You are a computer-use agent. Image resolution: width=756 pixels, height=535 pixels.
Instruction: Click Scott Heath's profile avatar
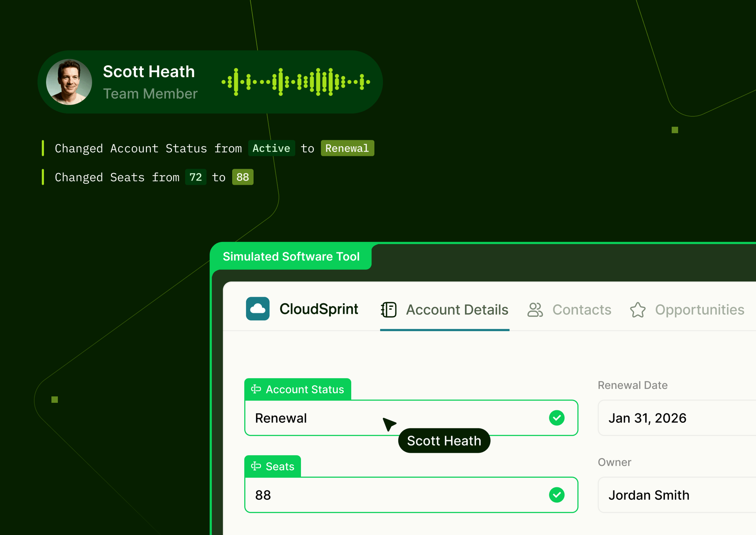[69, 82]
